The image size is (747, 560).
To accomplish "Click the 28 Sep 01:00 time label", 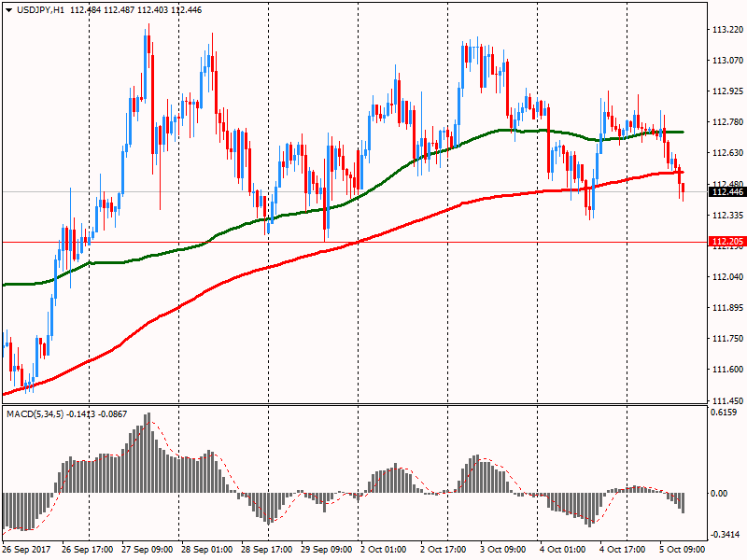I will pyautogui.click(x=206, y=550).
